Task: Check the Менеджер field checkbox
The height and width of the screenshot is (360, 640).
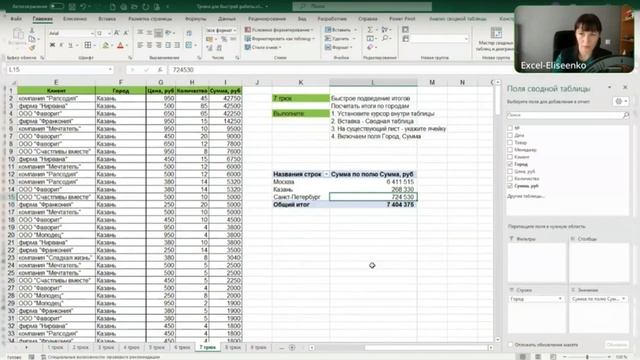Action: tap(510, 149)
